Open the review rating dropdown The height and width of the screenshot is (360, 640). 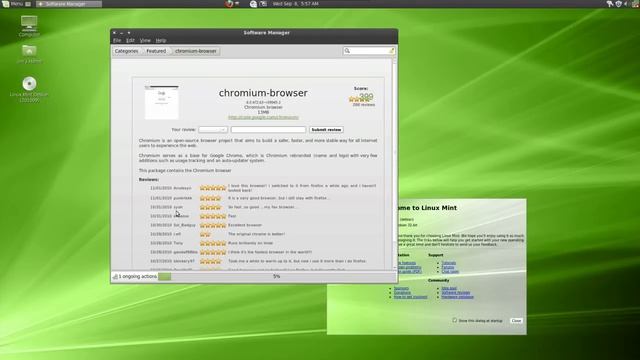point(213,129)
